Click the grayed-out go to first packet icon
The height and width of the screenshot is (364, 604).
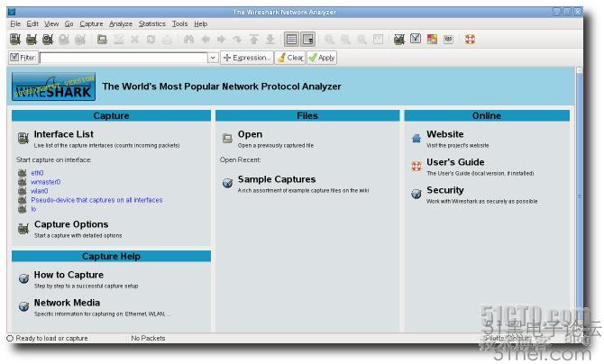point(254,39)
